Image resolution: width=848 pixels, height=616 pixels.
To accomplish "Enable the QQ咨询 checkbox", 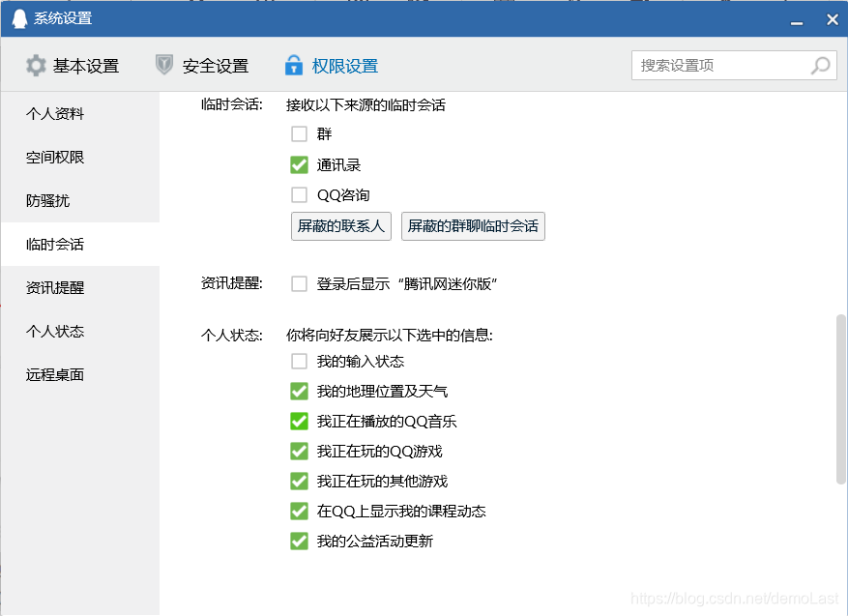I will (299, 194).
